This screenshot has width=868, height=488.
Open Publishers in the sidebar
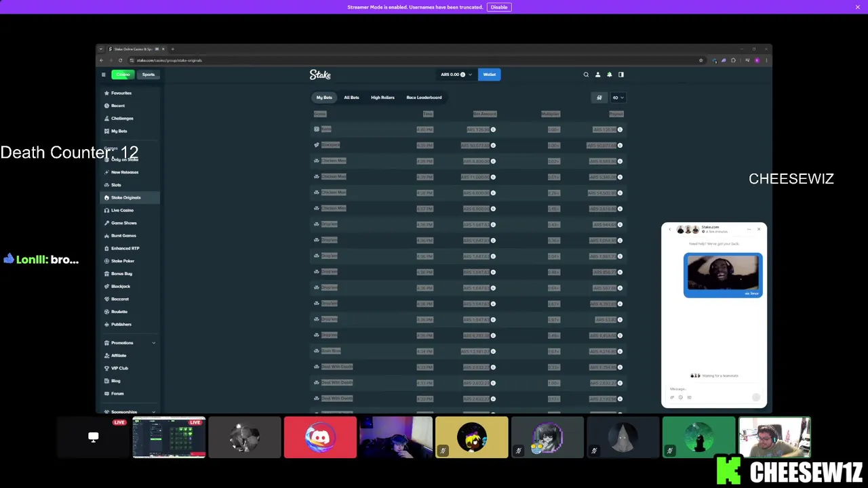tap(129, 324)
